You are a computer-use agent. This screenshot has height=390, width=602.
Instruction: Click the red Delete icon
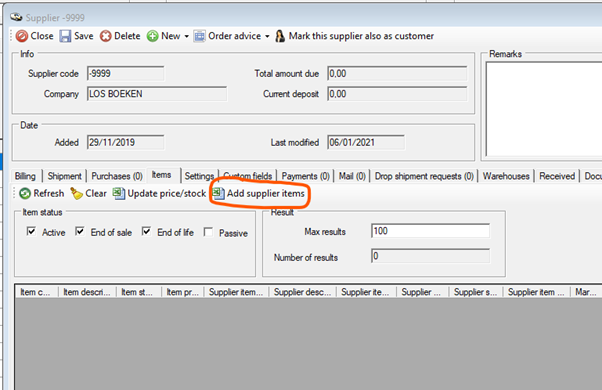106,36
